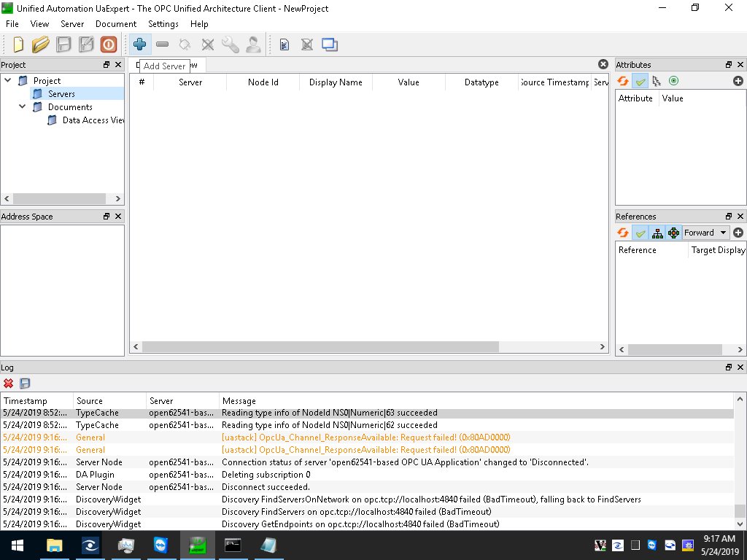Image resolution: width=747 pixels, height=560 pixels.
Task: Collapse the Documents tree node
Action: 23,106
